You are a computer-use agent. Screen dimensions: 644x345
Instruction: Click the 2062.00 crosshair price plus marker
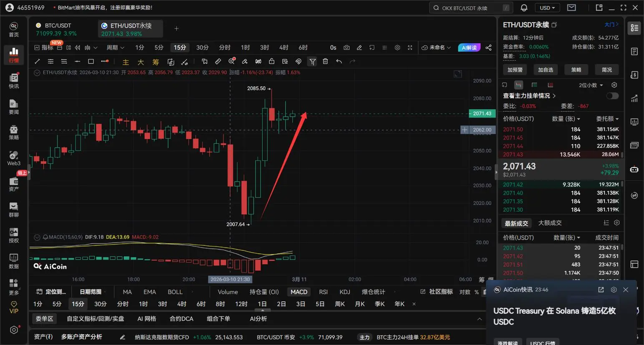coord(465,130)
